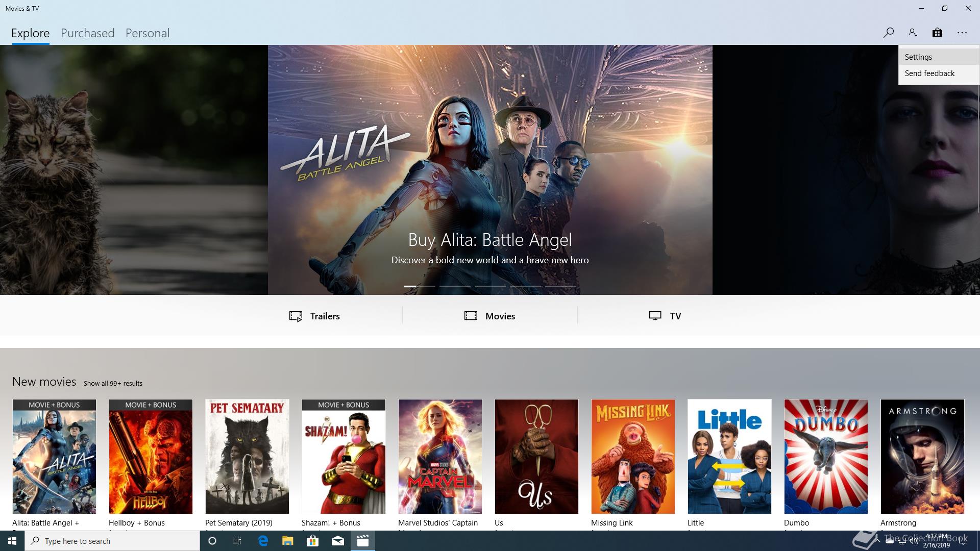Open File Explorer from the taskbar

point(288,541)
